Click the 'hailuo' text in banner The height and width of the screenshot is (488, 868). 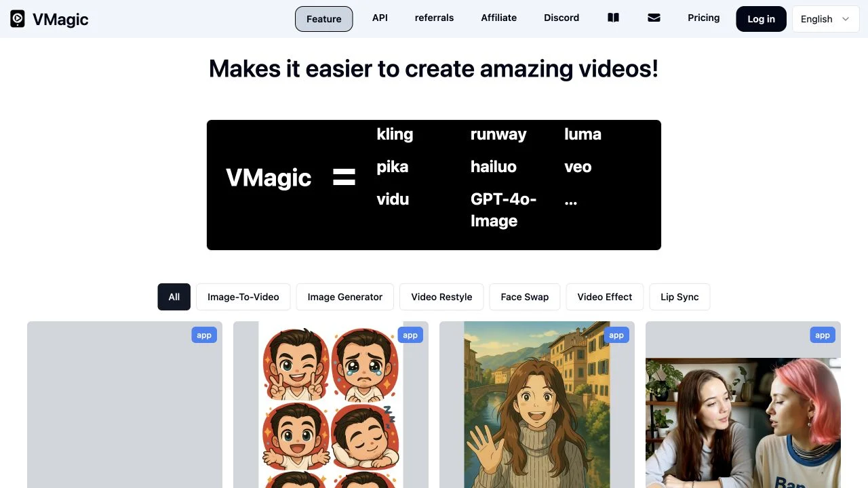point(494,167)
